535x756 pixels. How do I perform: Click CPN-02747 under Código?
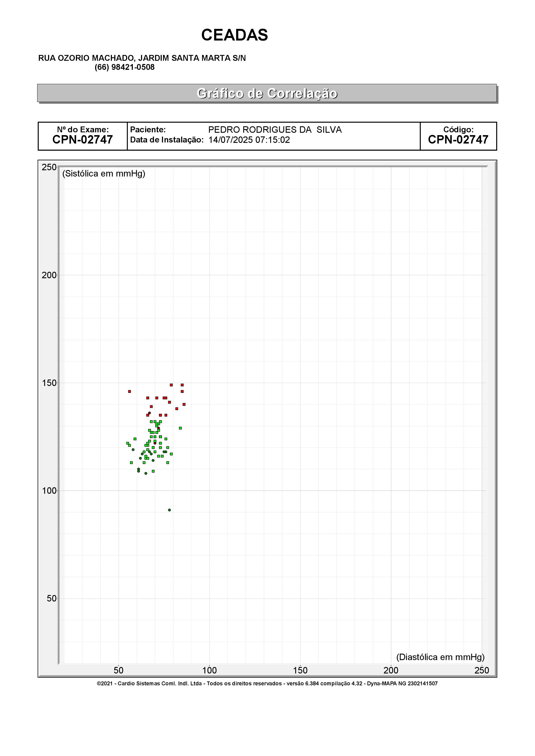pos(458,140)
